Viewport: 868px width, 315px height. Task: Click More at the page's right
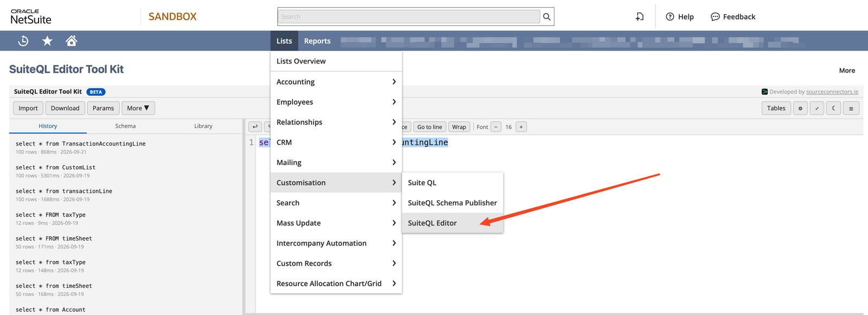(x=847, y=71)
